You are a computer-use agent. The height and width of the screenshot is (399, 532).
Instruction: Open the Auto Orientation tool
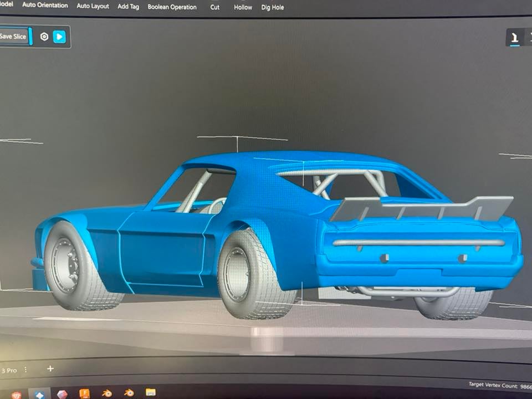[45, 6]
